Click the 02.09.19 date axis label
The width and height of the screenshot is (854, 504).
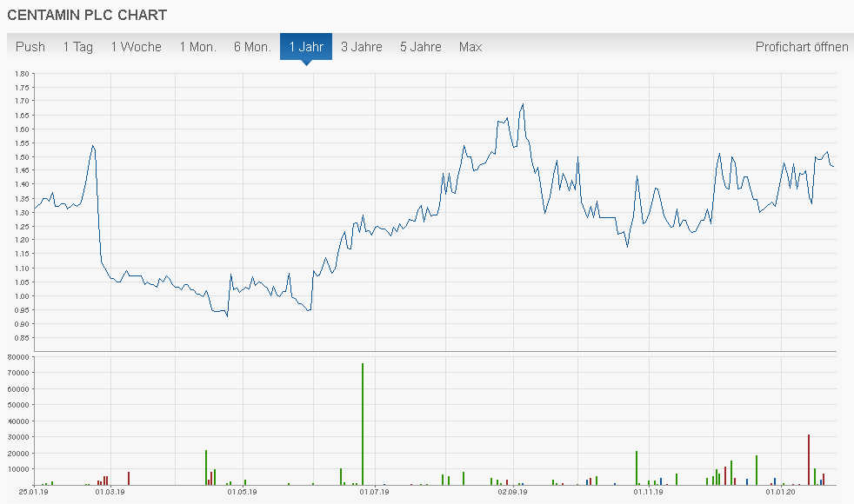pyautogui.click(x=512, y=492)
